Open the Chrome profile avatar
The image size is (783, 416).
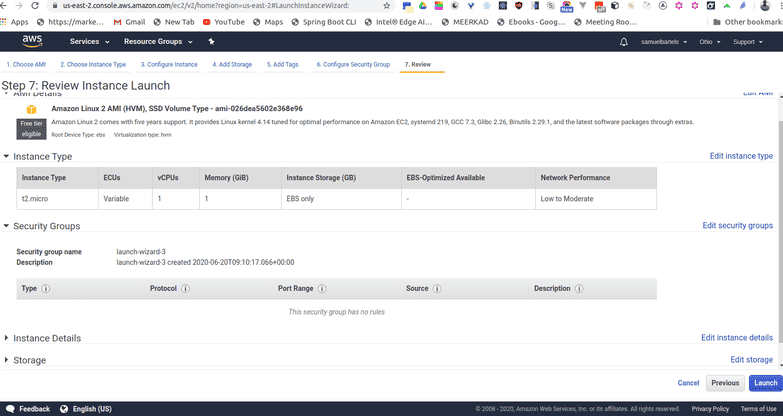pyautogui.click(x=765, y=6)
